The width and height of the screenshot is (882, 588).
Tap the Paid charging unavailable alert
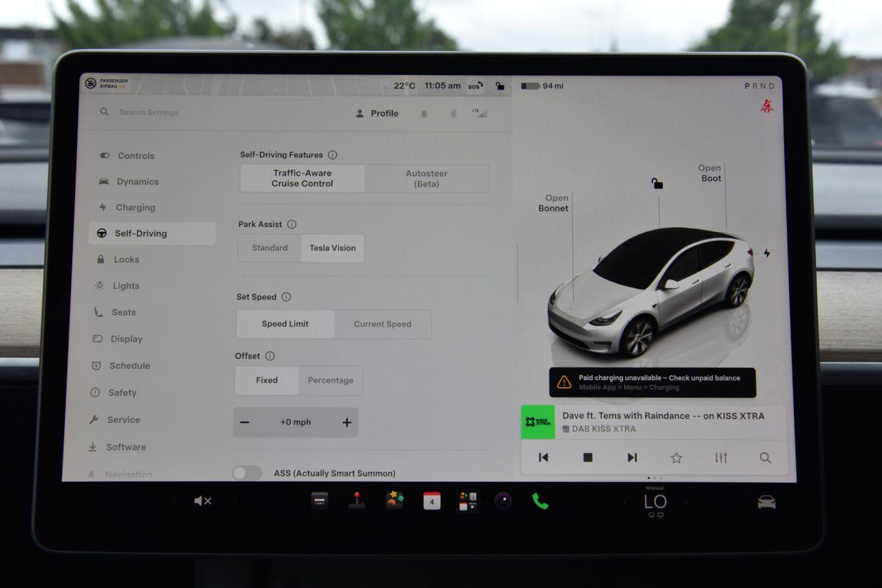click(653, 382)
